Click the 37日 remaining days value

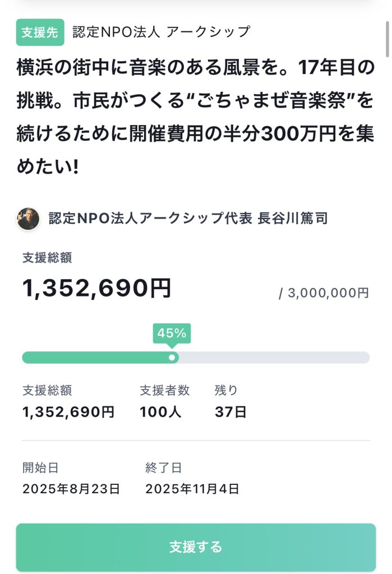pyautogui.click(x=230, y=412)
